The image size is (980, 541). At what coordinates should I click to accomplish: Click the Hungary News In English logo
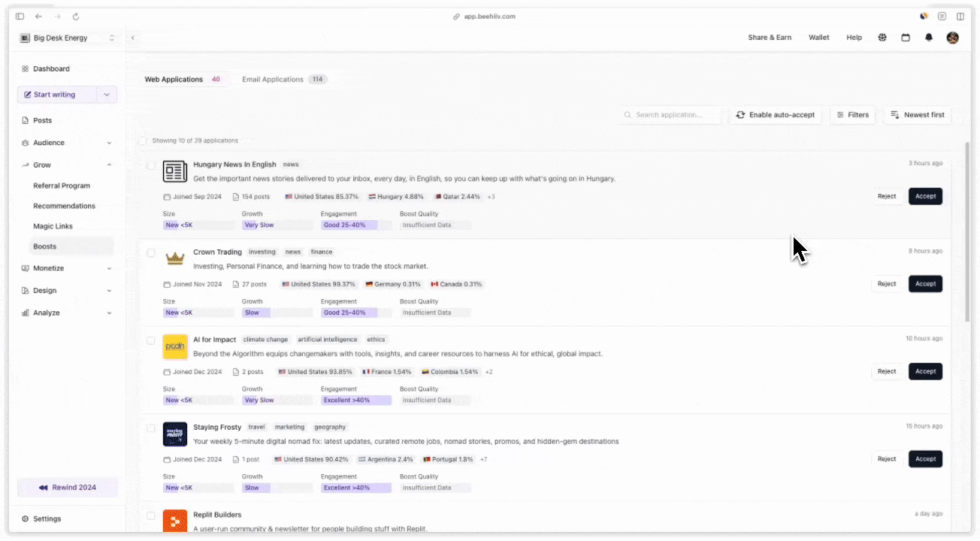[x=175, y=171]
